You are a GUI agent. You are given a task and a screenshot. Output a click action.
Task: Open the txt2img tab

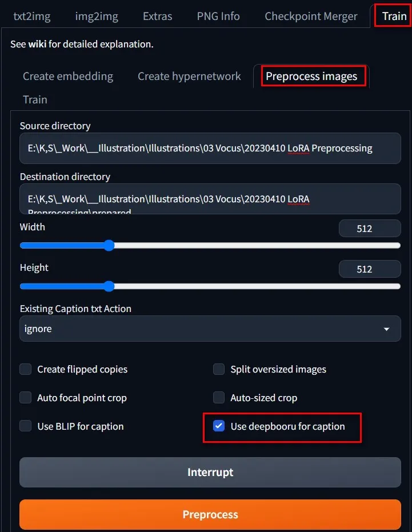tap(32, 16)
